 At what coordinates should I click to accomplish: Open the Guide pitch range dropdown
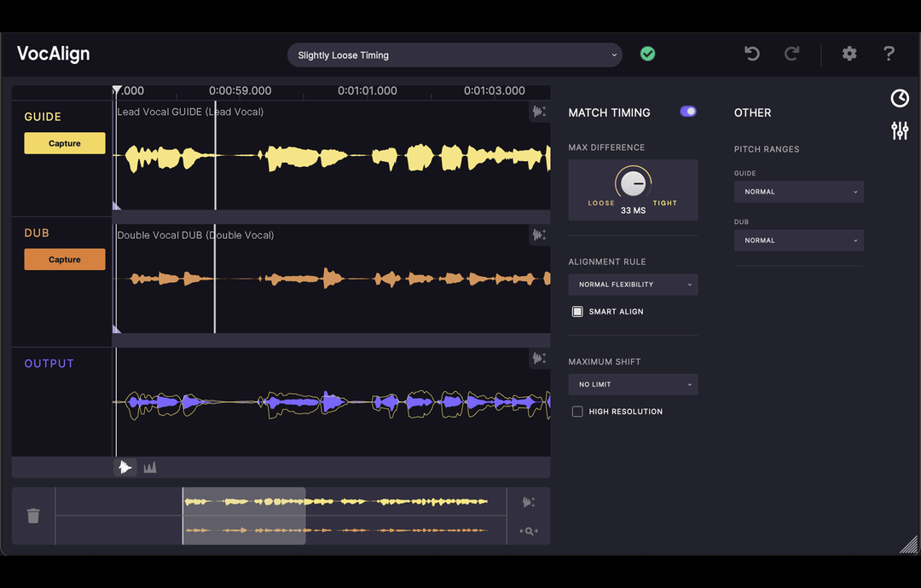click(x=799, y=192)
